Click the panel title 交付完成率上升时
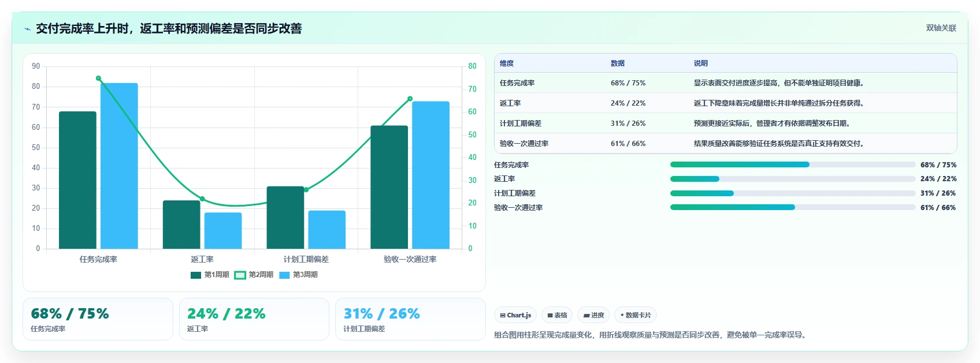This screenshot has width=980, height=363. [x=169, y=28]
